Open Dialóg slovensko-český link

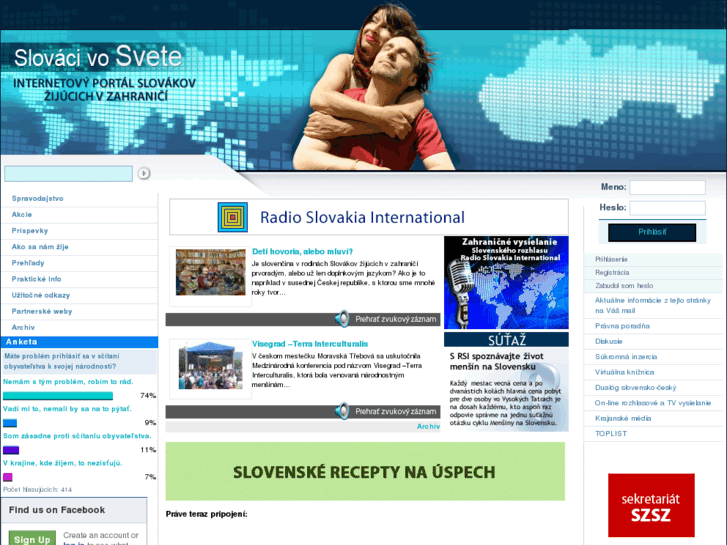636,388
